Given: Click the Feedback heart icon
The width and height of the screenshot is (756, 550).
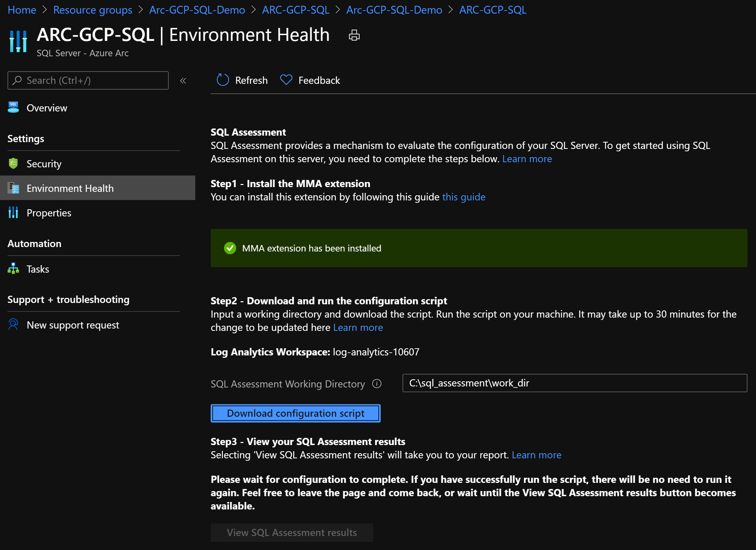Looking at the screenshot, I should [286, 80].
